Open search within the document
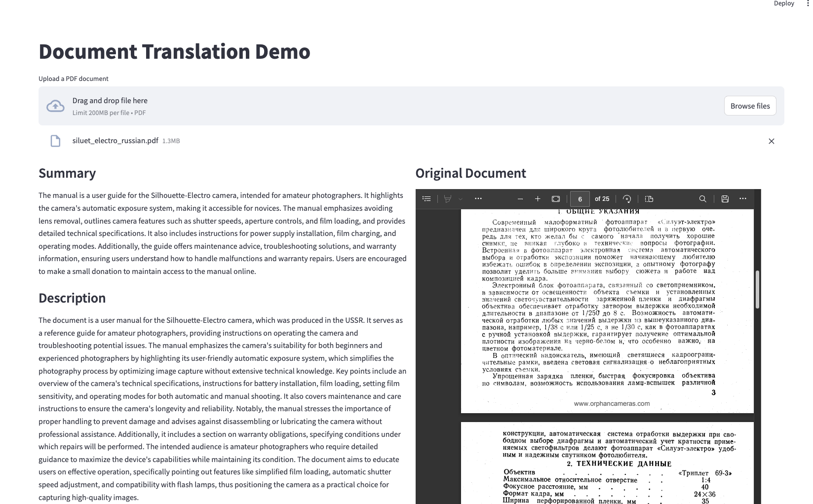 [702, 198]
